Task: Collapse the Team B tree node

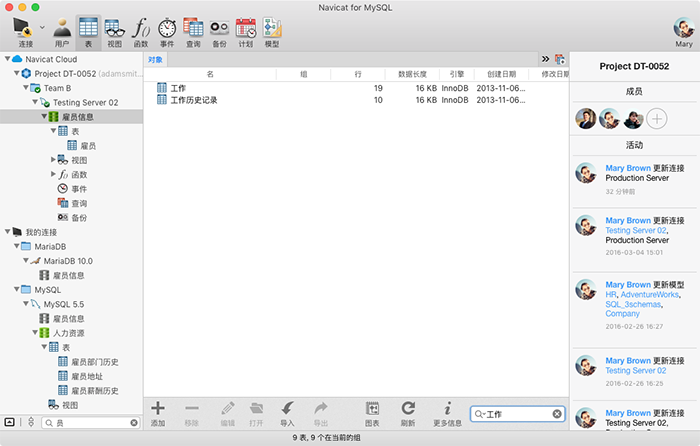Action: (x=26, y=88)
